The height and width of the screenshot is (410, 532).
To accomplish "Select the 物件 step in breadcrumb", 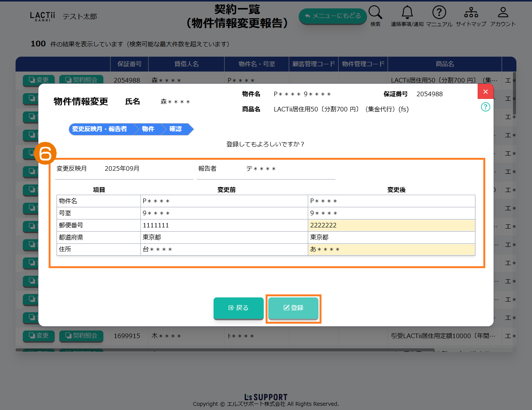I will [x=148, y=129].
